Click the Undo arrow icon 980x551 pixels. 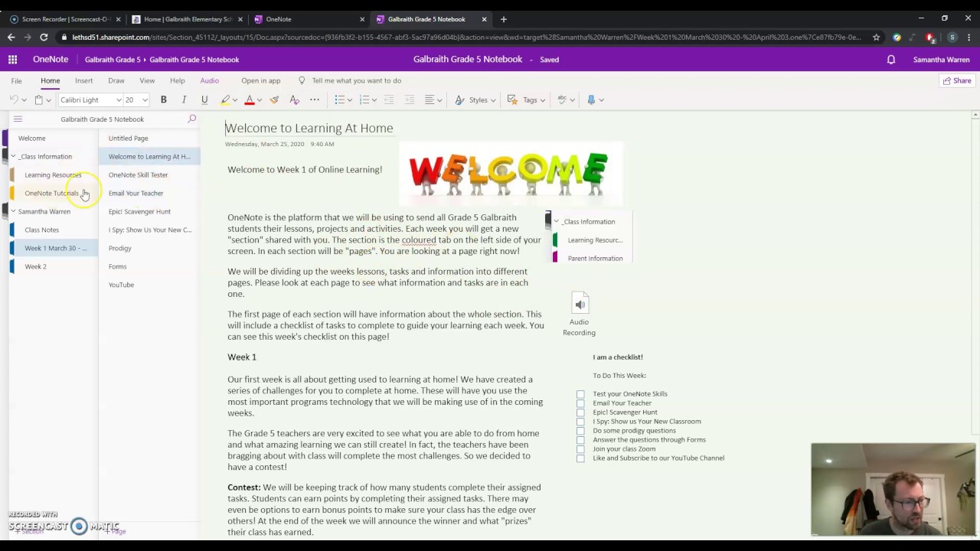(14, 99)
